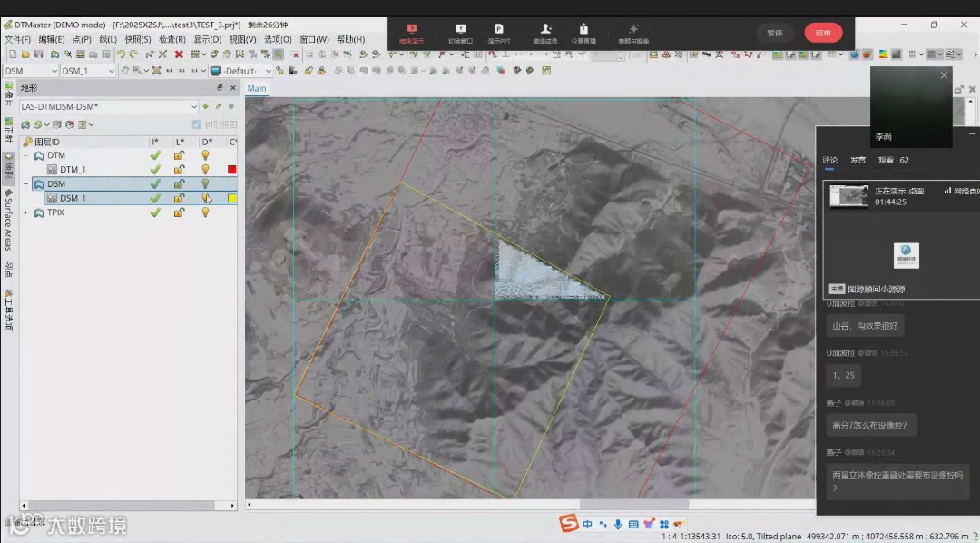Image resolution: width=980 pixels, height=543 pixels.
Task: Toggle the 树形视图 tree view checkbox
Action: [x=197, y=124]
